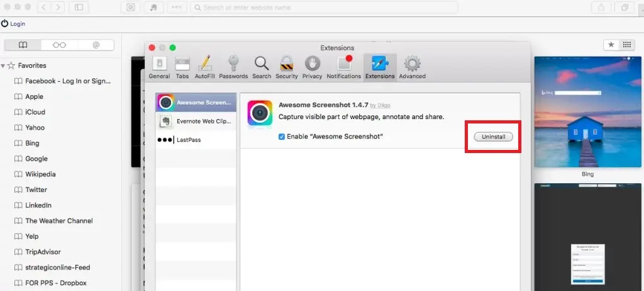Click the Share toolbar button
Viewport: 644px width, 291px height.
coord(601,8)
